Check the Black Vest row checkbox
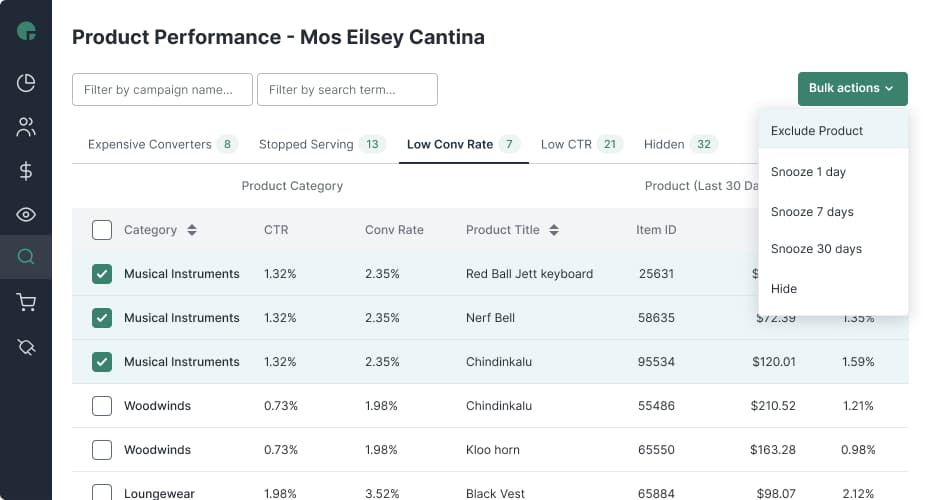Viewport: 929px width, 500px height. pyautogui.click(x=102, y=493)
